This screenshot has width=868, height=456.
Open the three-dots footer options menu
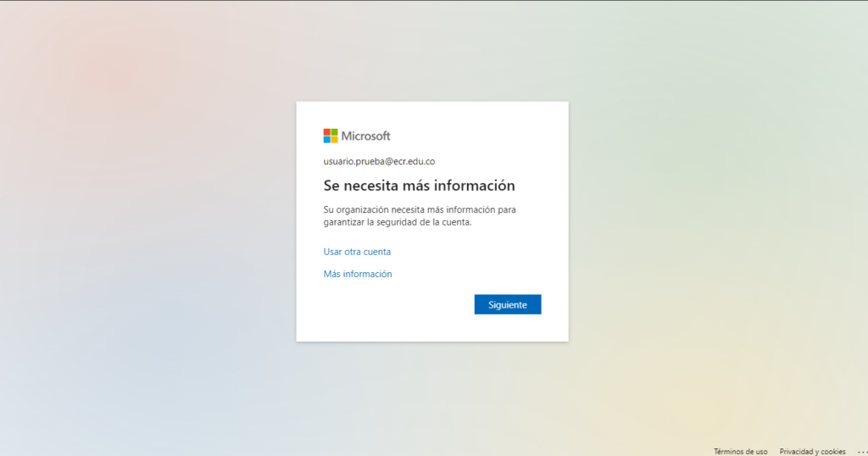(x=861, y=451)
